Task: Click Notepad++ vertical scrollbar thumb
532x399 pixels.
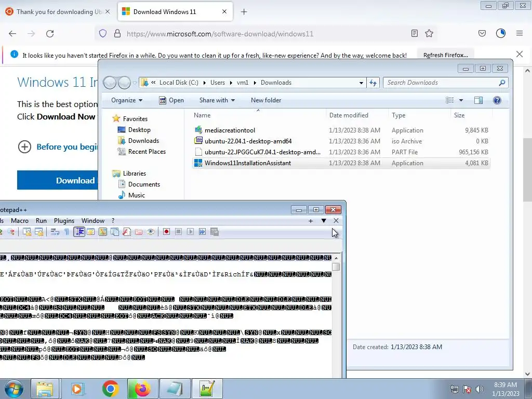Action: 336,267
